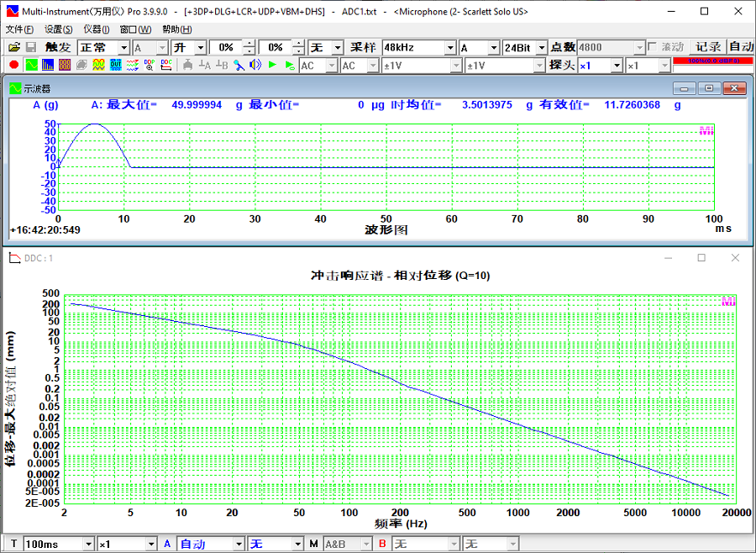Click the blue A channel label button

click(x=167, y=544)
